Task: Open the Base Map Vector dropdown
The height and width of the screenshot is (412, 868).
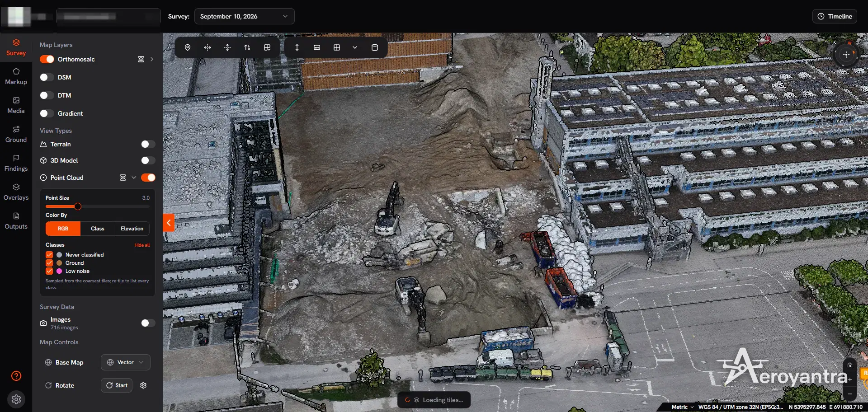Action: click(126, 362)
